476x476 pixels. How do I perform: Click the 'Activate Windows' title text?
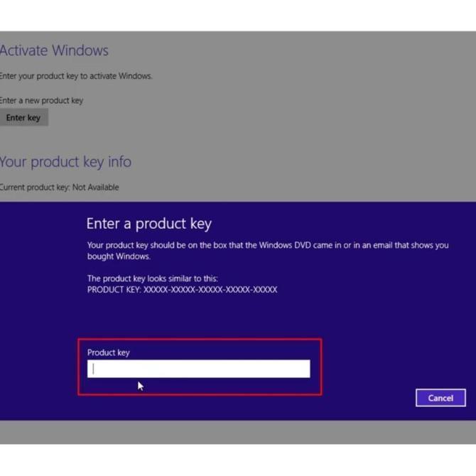54,50
